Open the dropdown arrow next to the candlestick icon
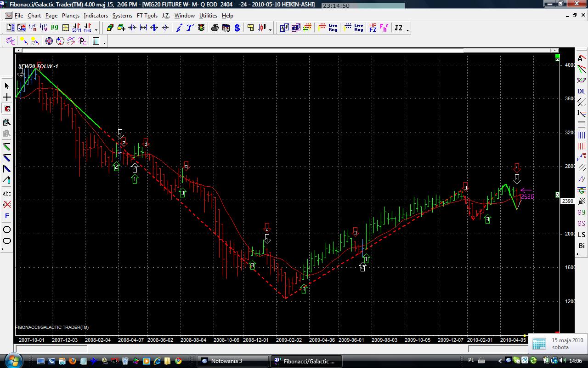Viewport: 588px width, 368px height. (x=271, y=30)
